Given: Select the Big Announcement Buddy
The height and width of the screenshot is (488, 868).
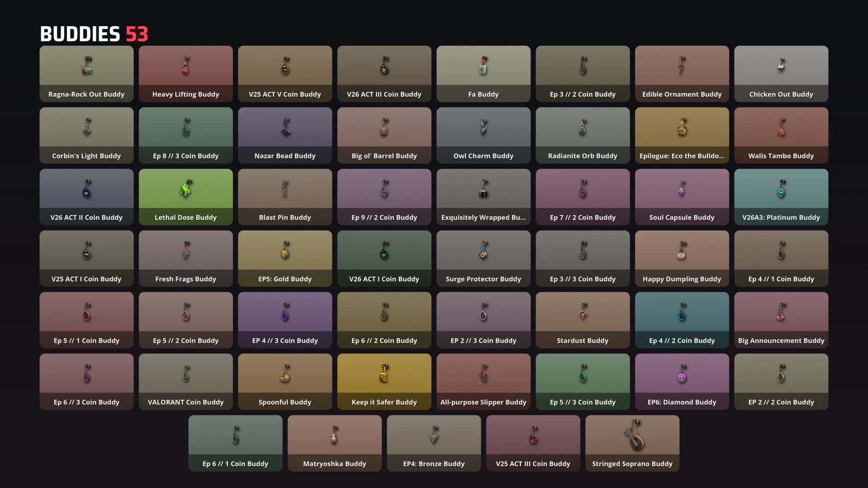Looking at the screenshot, I should tap(781, 320).
